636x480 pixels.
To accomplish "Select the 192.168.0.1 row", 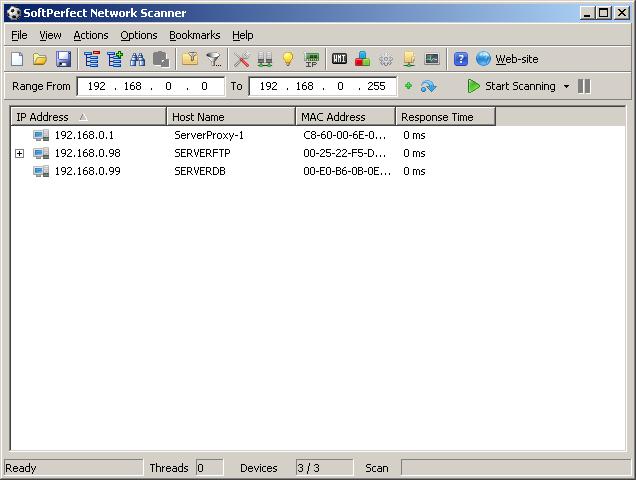I will [318, 135].
